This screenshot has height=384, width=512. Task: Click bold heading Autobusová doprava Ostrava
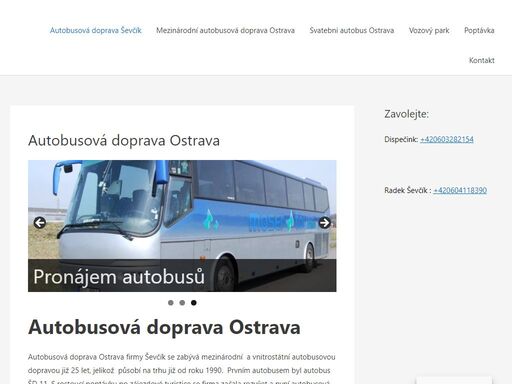[x=164, y=327]
